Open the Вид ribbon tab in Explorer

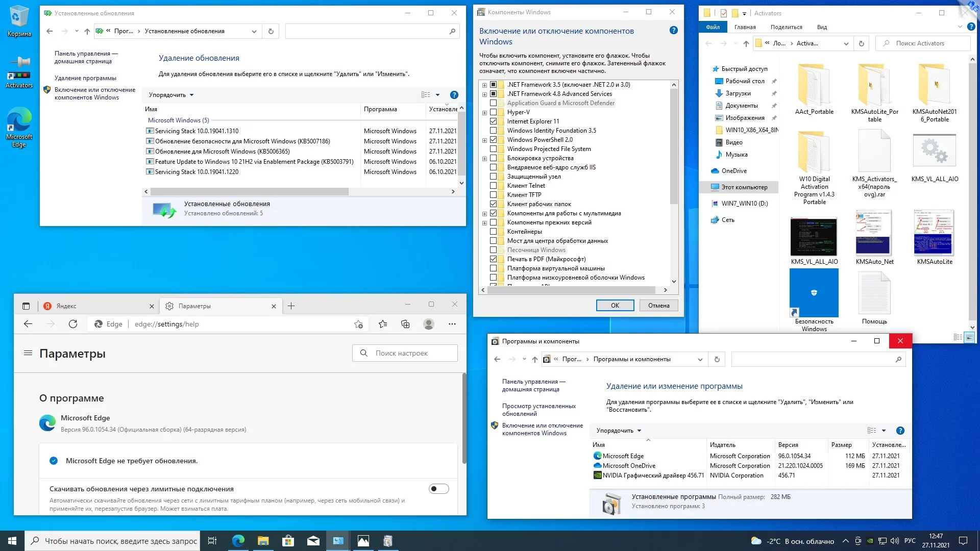pyautogui.click(x=822, y=27)
